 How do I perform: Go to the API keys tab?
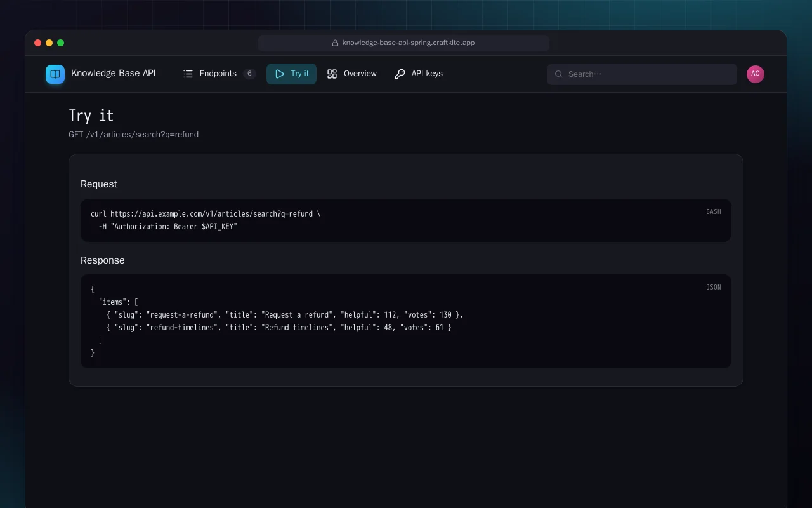click(419, 74)
